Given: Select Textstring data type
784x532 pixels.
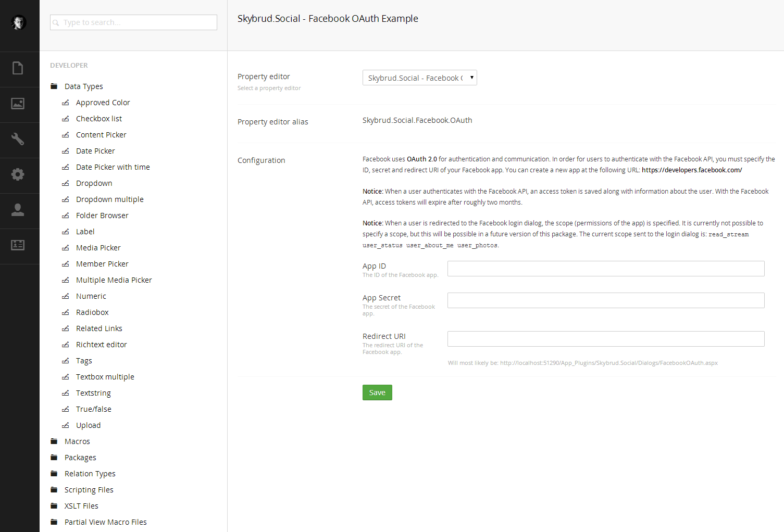Looking at the screenshot, I should point(93,393).
